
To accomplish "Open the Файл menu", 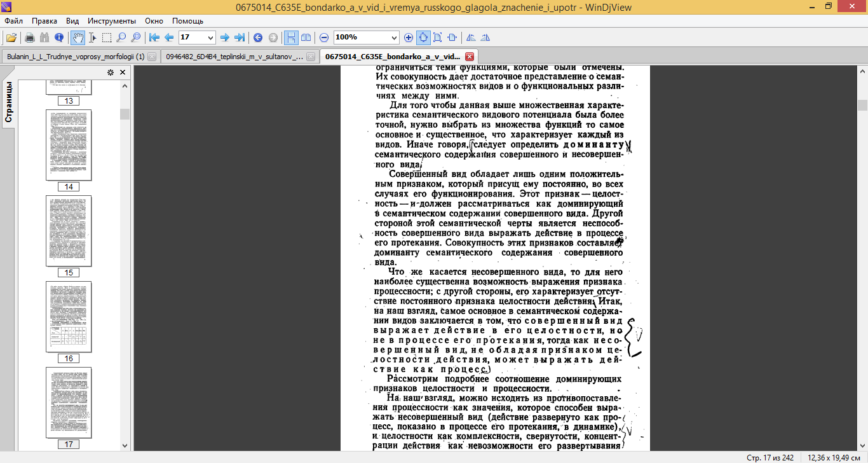I will click(13, 20).
